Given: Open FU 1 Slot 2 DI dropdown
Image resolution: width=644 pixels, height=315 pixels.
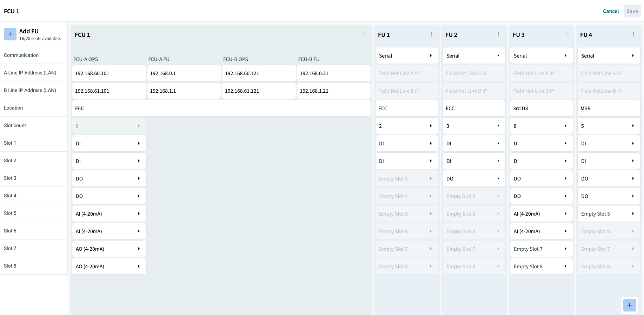Looking at the screenshot, I should (406, 161).
